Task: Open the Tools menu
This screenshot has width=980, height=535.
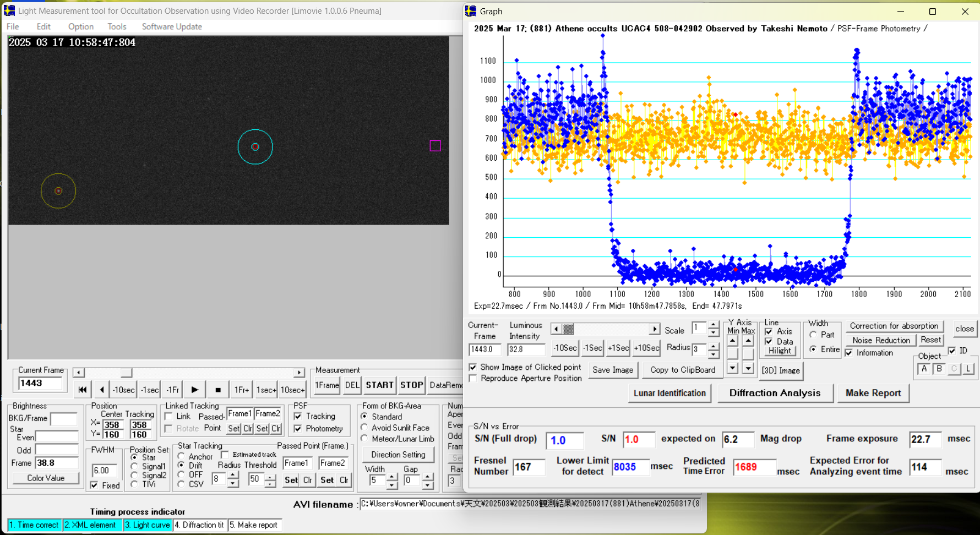Action: pos(117,26)
